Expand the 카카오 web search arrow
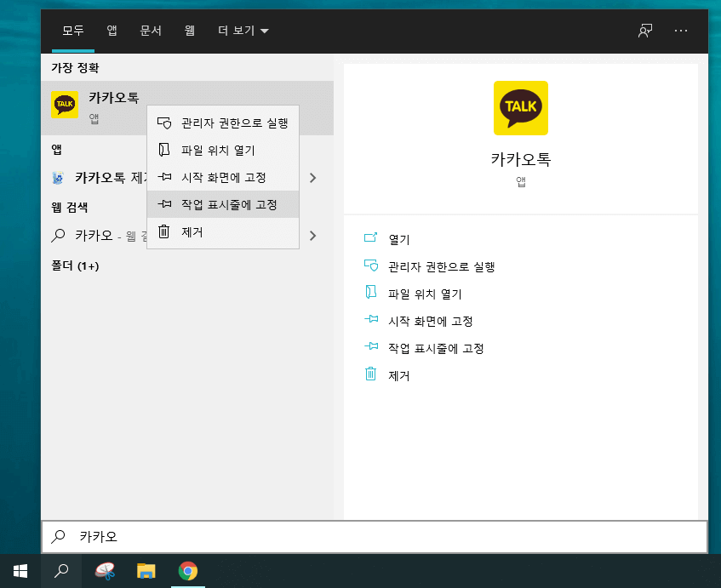This screenshot has width=721, height=588. 313,236
